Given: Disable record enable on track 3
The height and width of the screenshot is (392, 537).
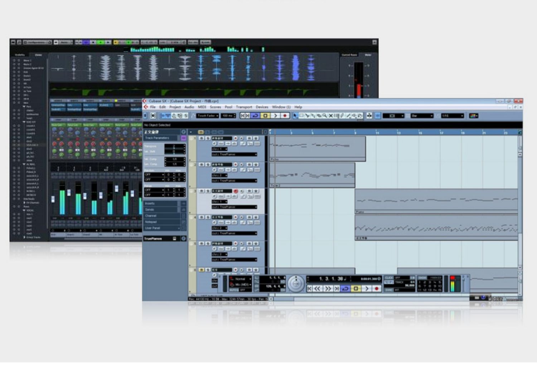Looking at the screenshot, I should [x=236, y=191].
